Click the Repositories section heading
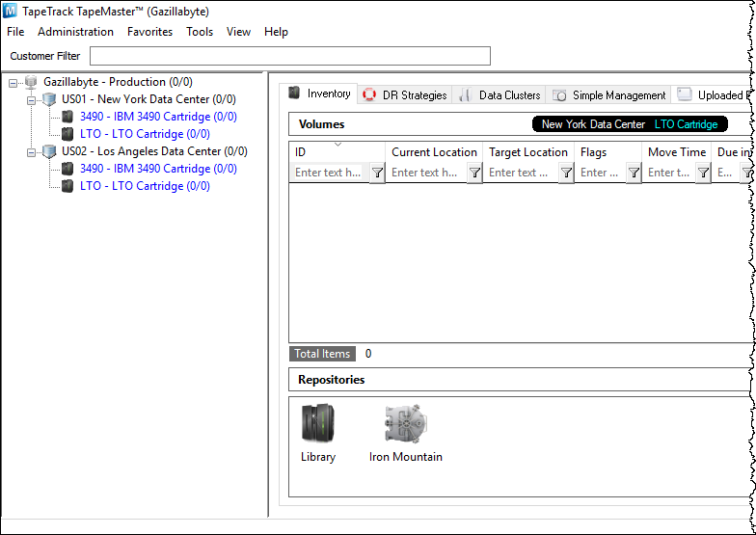This screenshot has height=535, width=756. 332,380
